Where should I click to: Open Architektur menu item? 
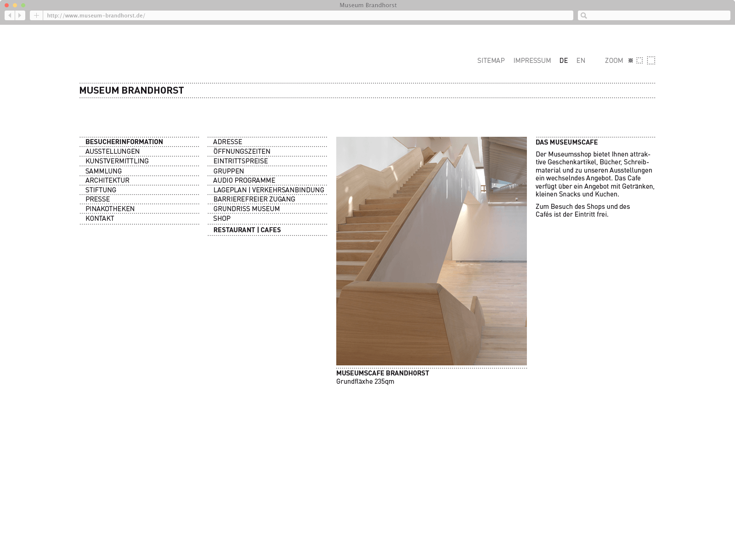pos(107,180)
